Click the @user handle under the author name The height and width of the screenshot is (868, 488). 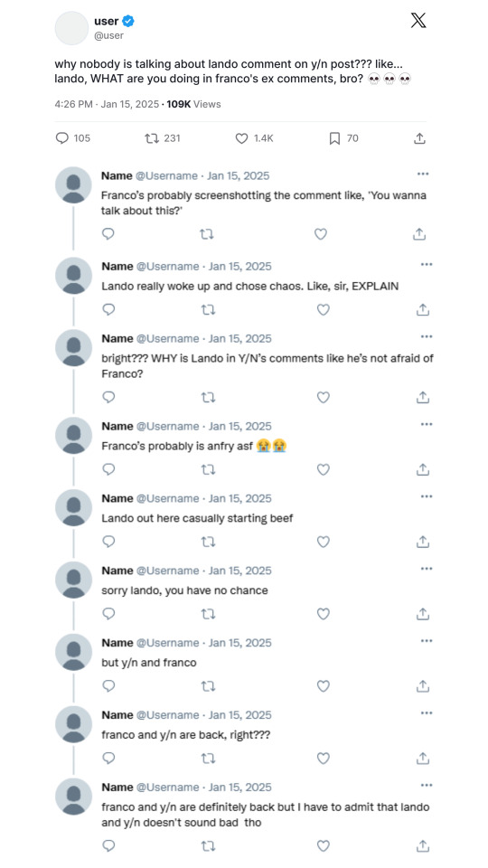tap(109, 35)
